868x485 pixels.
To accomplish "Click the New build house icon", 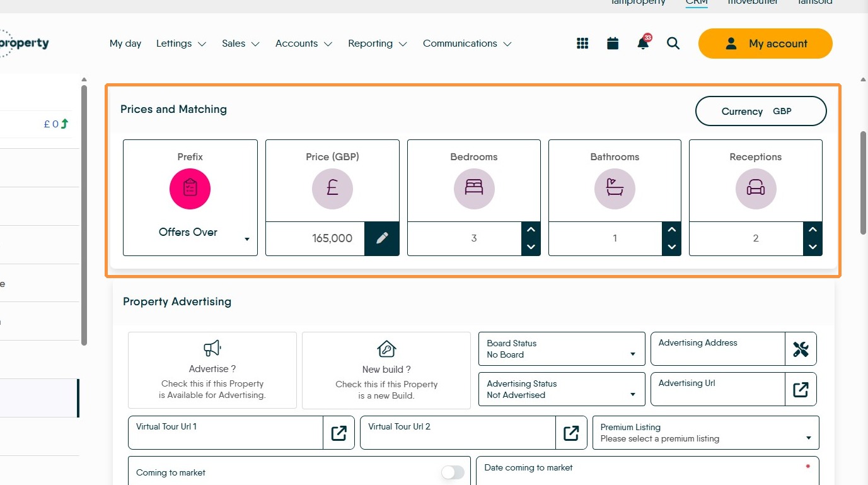I will (386, 349).
